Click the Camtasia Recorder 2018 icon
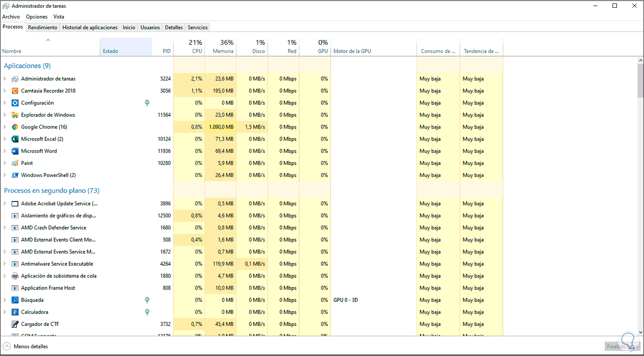644x356 pixels. pos(15,91)
